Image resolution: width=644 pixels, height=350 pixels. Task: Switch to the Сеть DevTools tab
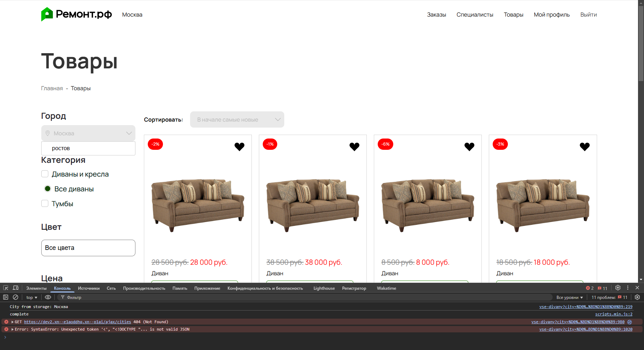click(x=111, y=288)
